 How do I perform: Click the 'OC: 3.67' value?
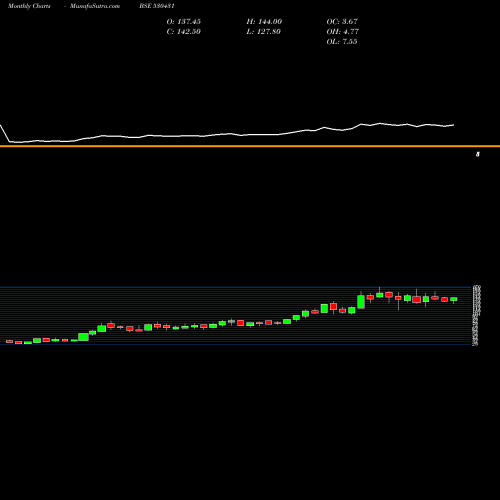[x=342, y=22]
